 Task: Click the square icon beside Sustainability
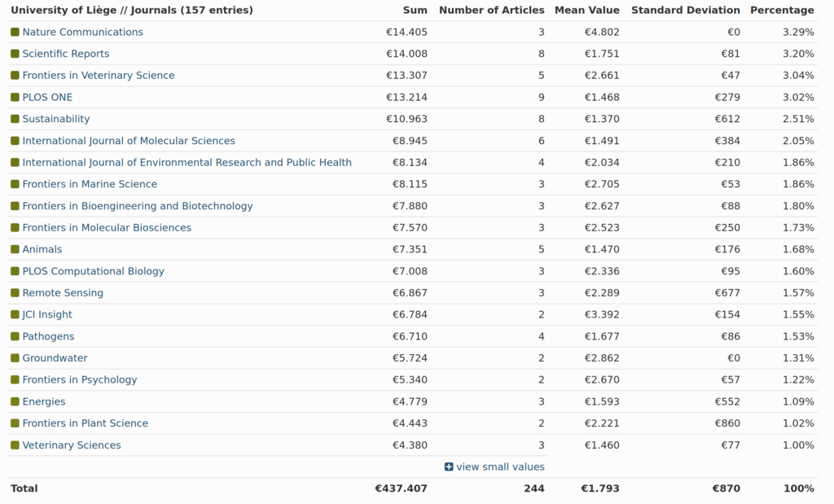point(15,119)
